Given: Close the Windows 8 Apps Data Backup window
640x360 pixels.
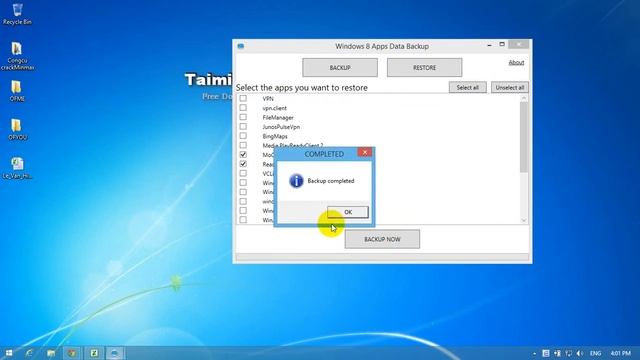Looking at the screenshot, I should tap(519, 44).
